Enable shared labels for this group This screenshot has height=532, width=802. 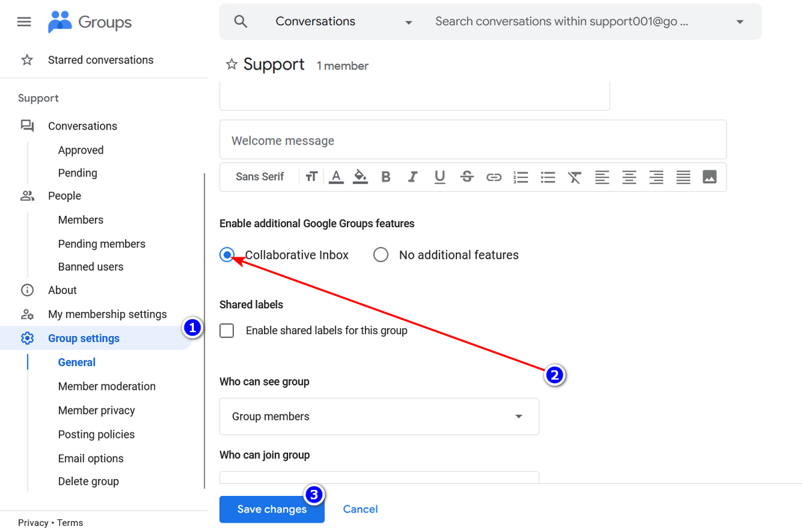pos(227,330)
